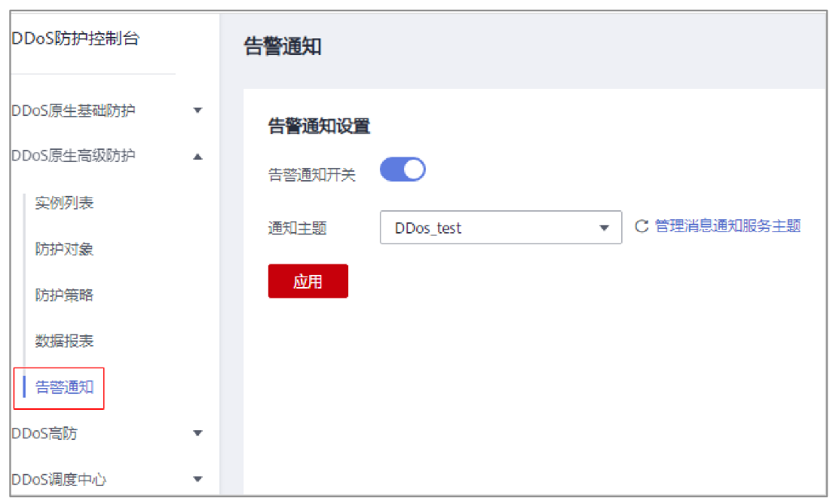Go to 防护对象 in sidebar

point(64,249)
